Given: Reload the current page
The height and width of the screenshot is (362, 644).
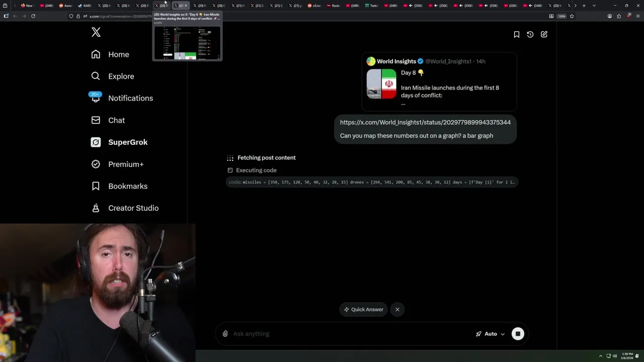Looking at the screenshot, I should (33, 16).
